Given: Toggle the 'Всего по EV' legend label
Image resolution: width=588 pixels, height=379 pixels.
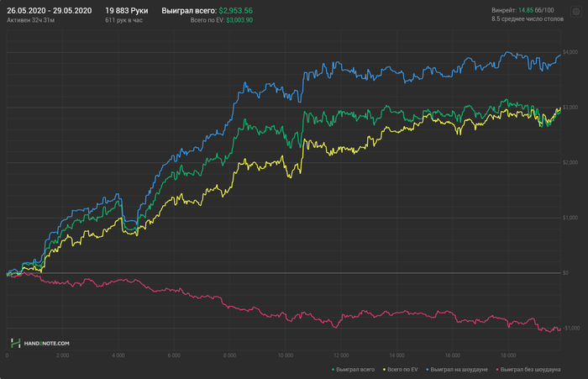Looking at the screenshot, I should pos(402,369).
